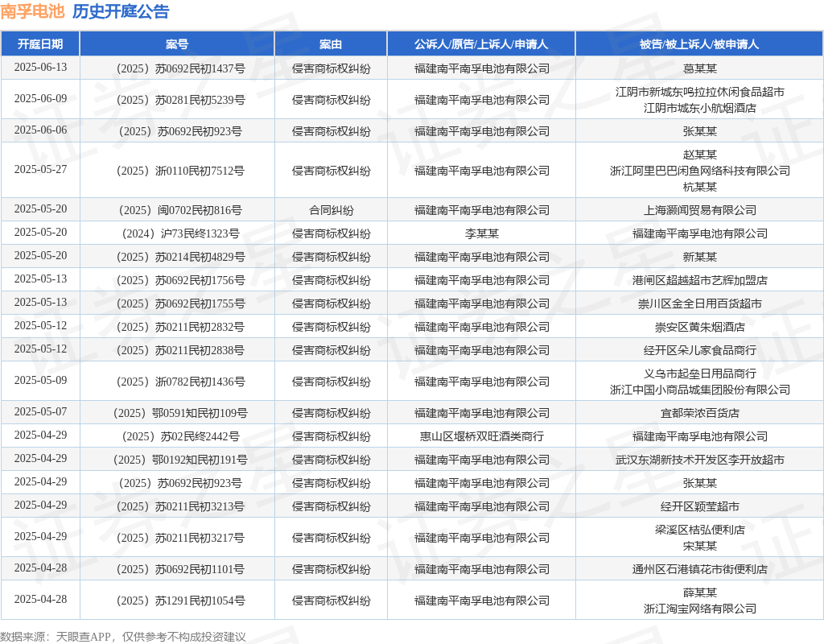Select the date 2025-05-09
This screenshot has height=644, width=824.
pyautogui.click(x=40, y=380)
